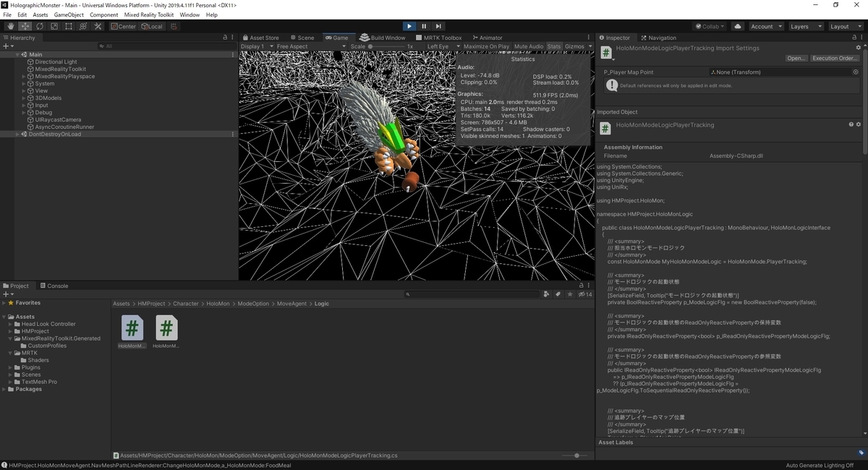868x470 pixels.
Task: Toggle Maximize On Play
Action: point(486,46)
